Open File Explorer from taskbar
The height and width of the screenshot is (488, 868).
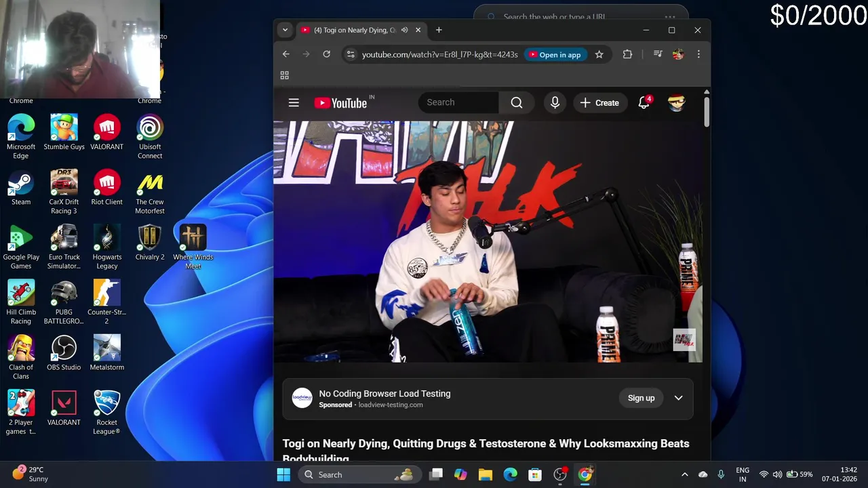point(485,474)
